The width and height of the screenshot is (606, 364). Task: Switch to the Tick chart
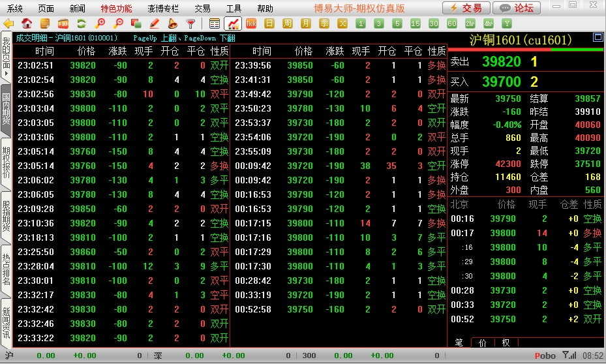pyautogui.click(x=251, y=23)
